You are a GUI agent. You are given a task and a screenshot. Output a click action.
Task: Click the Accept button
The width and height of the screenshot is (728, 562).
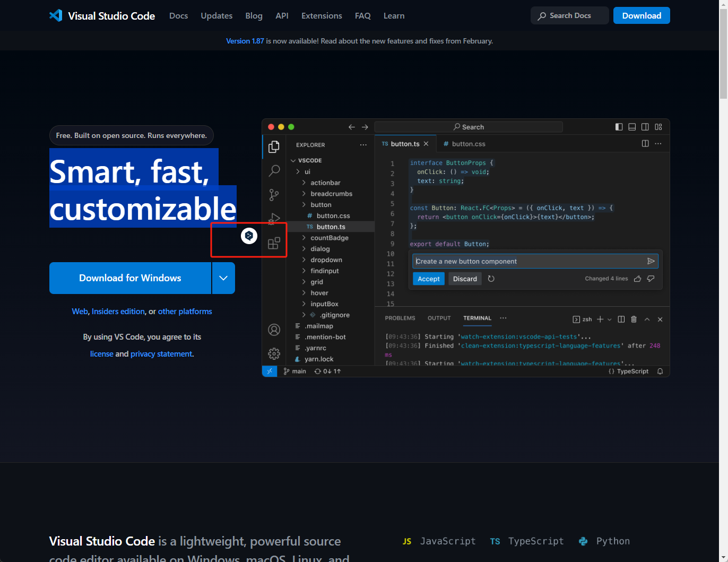point(429,279)
